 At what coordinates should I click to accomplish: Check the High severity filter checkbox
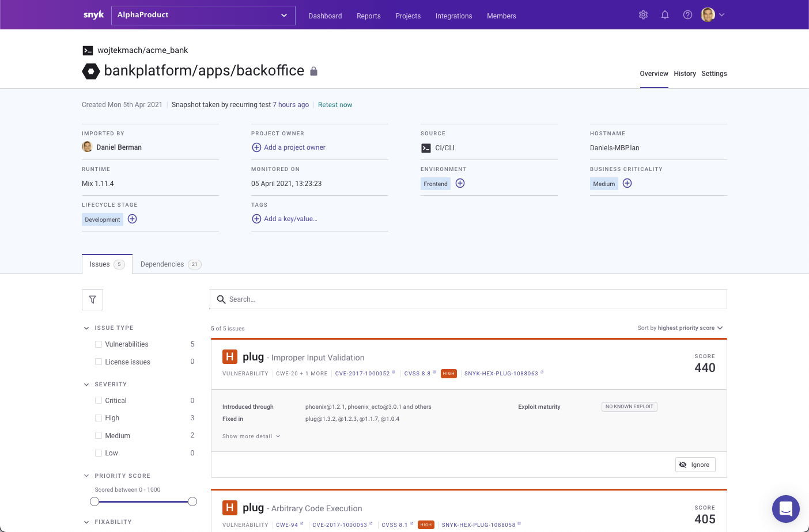pyautogui.click(x=99, y=417)
